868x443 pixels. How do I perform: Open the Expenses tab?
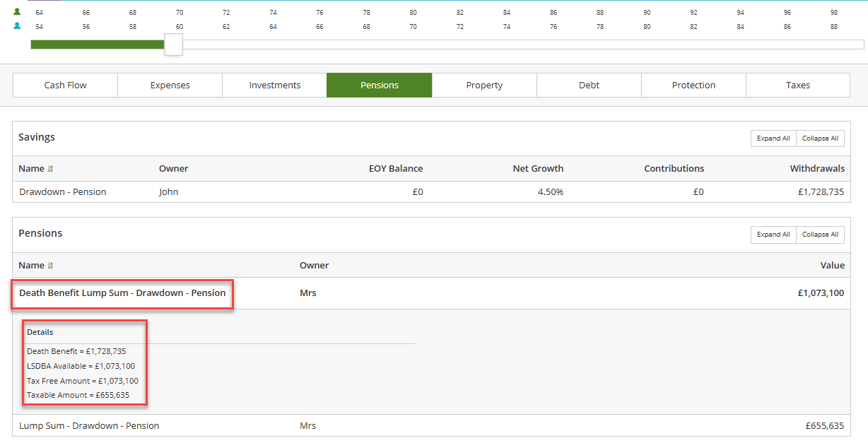(x=170, y=85)
